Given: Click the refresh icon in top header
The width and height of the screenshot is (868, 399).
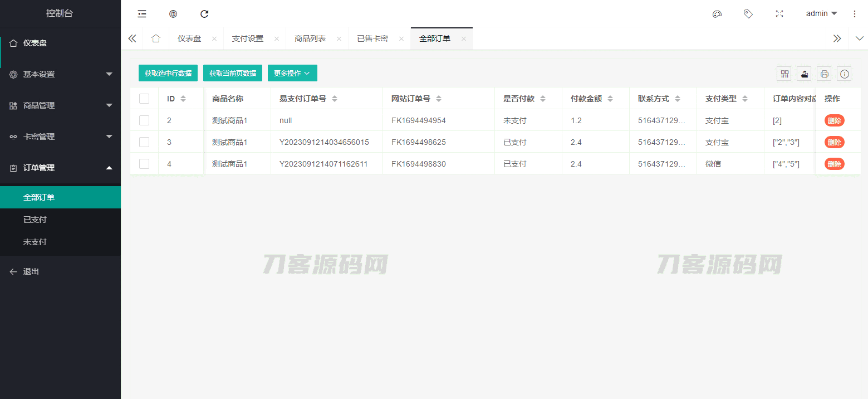Looking at the screenshot, I should click(x=204, y=14).
